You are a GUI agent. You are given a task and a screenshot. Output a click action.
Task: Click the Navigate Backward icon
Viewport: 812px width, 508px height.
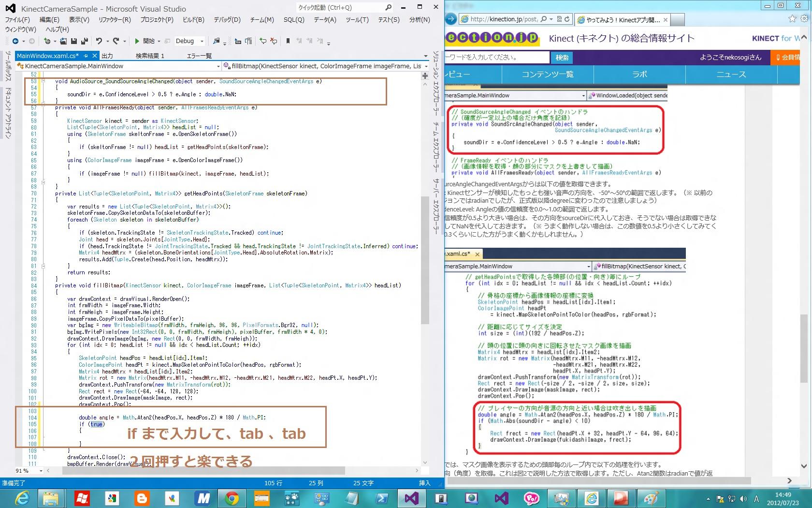[x=15, y=41]
